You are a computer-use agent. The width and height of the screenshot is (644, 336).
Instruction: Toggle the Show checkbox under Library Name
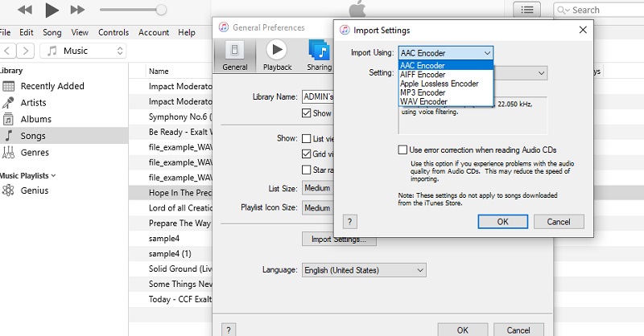click(x=307, y=113)
